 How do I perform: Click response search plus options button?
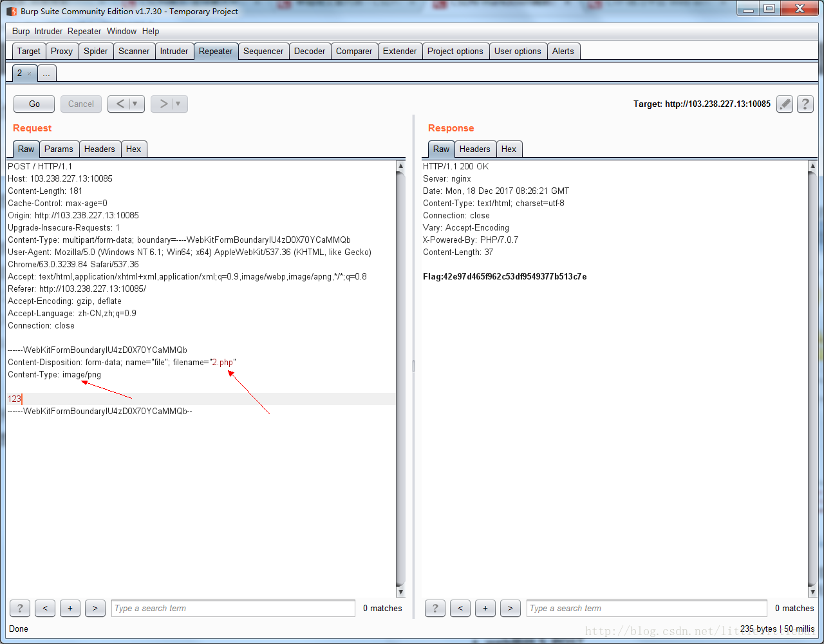coord(485,608)
